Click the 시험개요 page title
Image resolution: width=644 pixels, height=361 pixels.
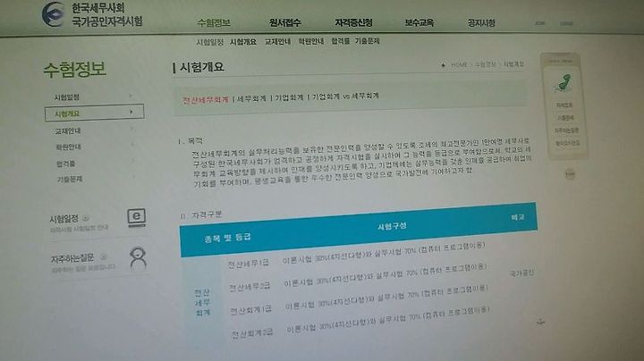(201, 67)
